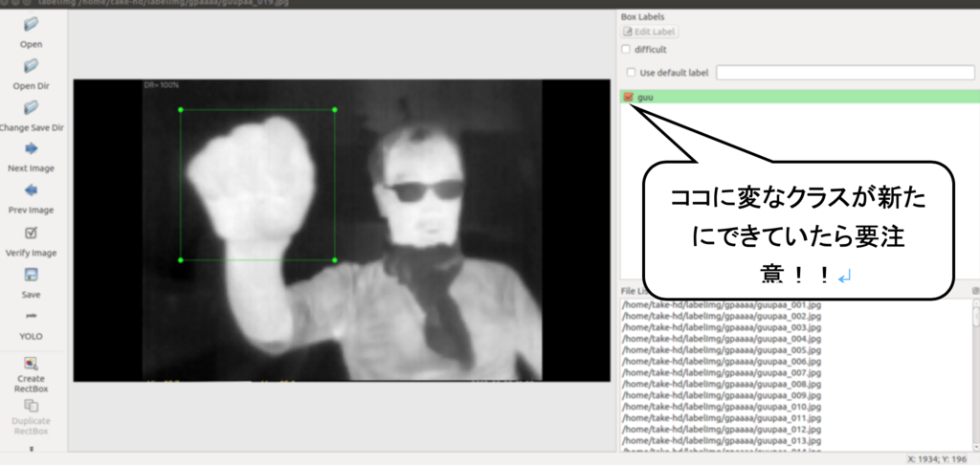
Task: Click the Verify Image icon
Action: tap(31, 234)
